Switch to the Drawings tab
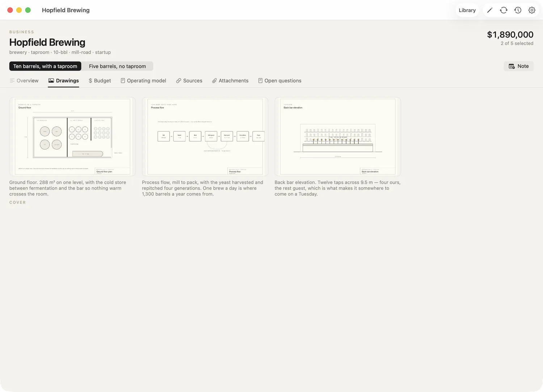Viewport: 543px width, 392px height. click(x=64, y=81)
